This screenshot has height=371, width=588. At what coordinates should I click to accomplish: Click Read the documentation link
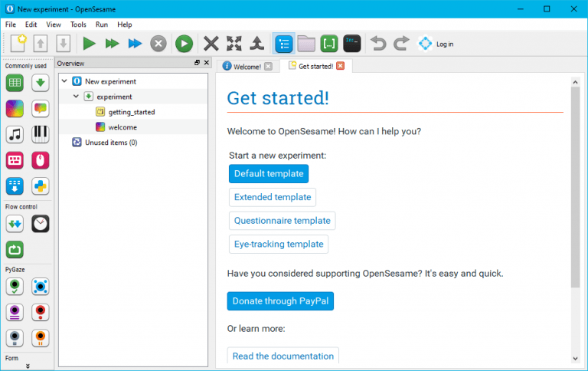click(x=283, y=356)
